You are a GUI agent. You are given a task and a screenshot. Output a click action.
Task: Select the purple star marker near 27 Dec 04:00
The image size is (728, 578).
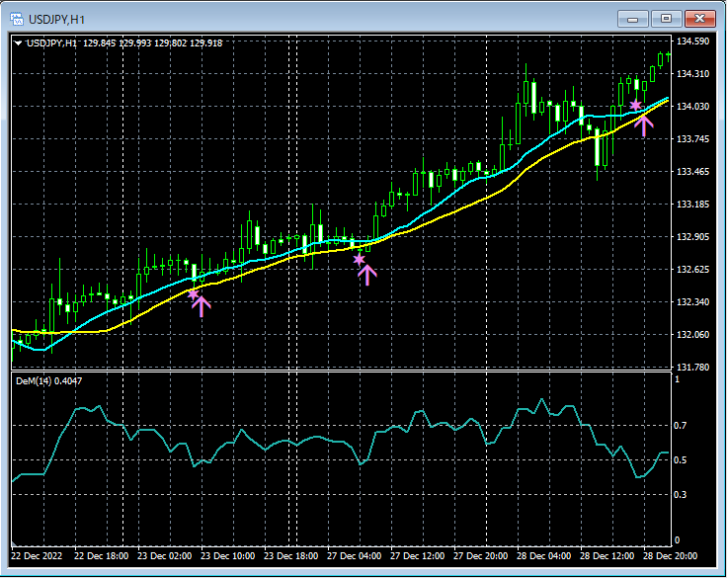[x=359, y=260]
